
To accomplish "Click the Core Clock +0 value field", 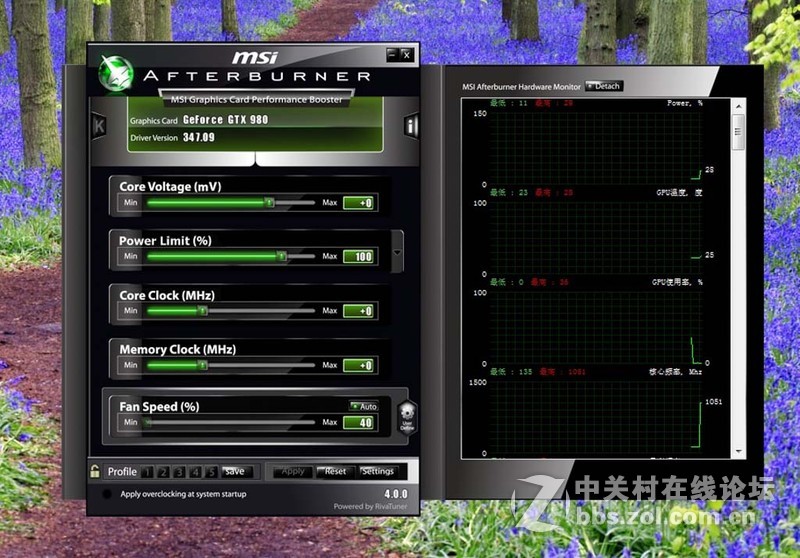I will (x=360, y=311).
